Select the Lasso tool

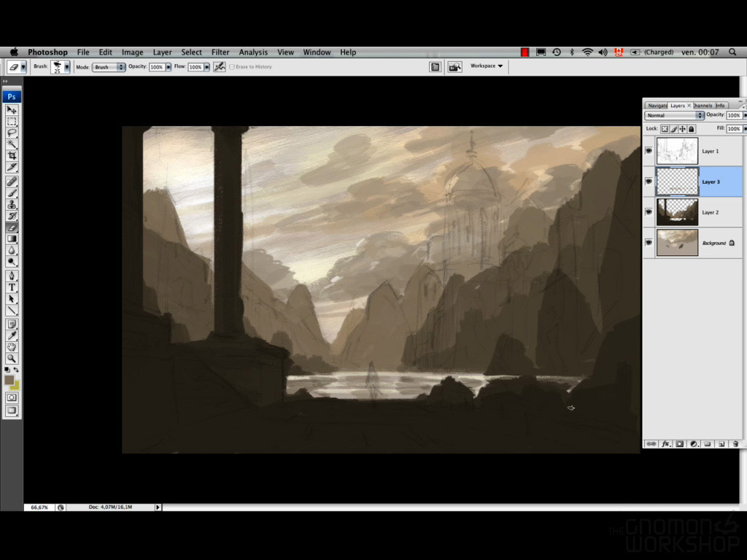coord(12,133)
